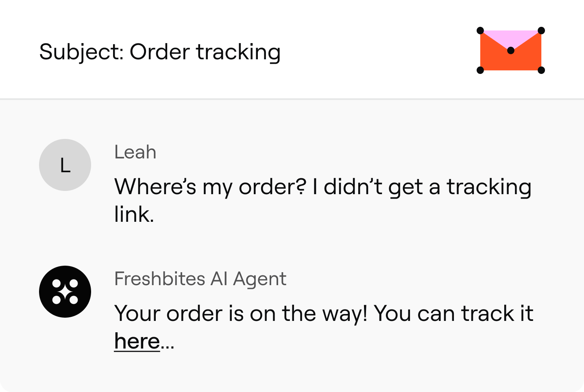
Task: Click the center dot on the envelope icon
Action: click(x=511, y=50)
